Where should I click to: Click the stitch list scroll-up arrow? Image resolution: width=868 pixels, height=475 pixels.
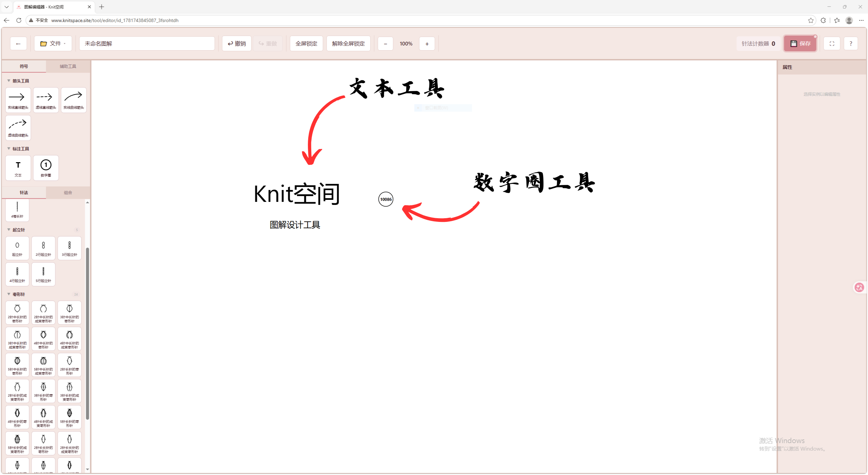tap(87, 202)
